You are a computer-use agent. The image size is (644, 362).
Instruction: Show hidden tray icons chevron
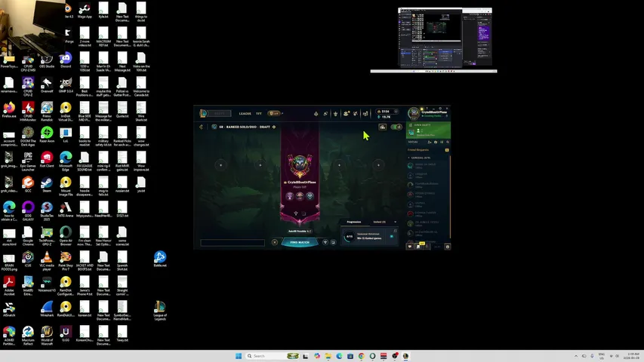pos(576,356)
